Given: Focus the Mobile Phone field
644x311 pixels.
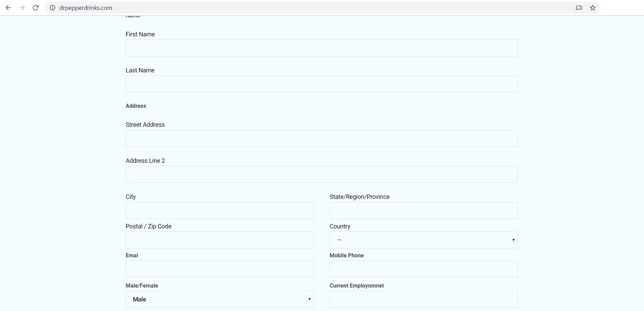Looking at the screenshot, I should [424, 269].
